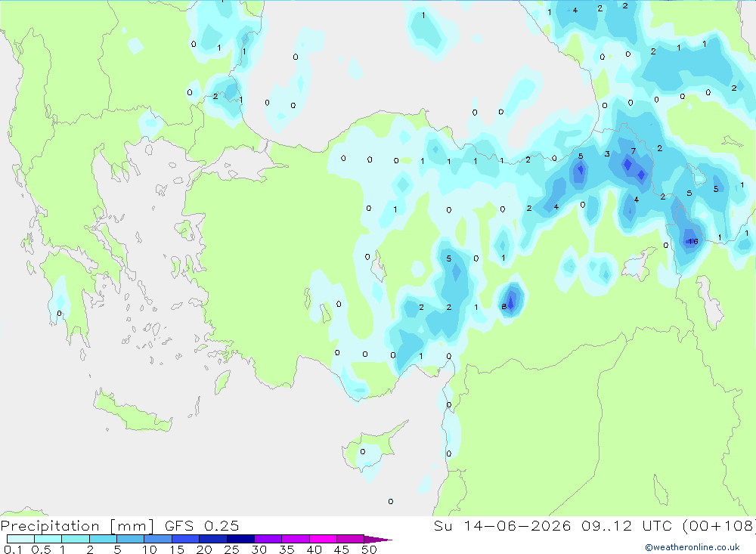Click the '16' precipitation value on map
Image resolution: width=756 pixels, height=554 pixels.
click(x=692, y=242)
